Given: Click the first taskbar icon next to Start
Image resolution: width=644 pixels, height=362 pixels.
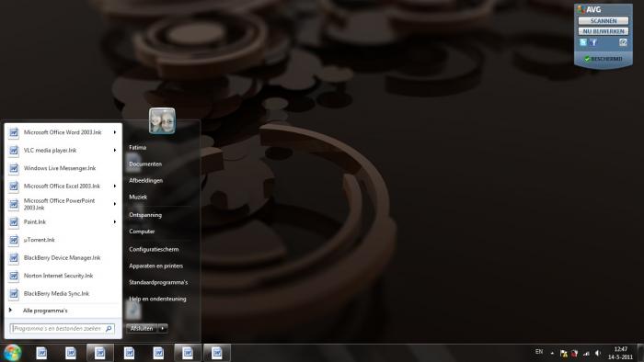Looking at the screenshot, I should pos(41,353).
